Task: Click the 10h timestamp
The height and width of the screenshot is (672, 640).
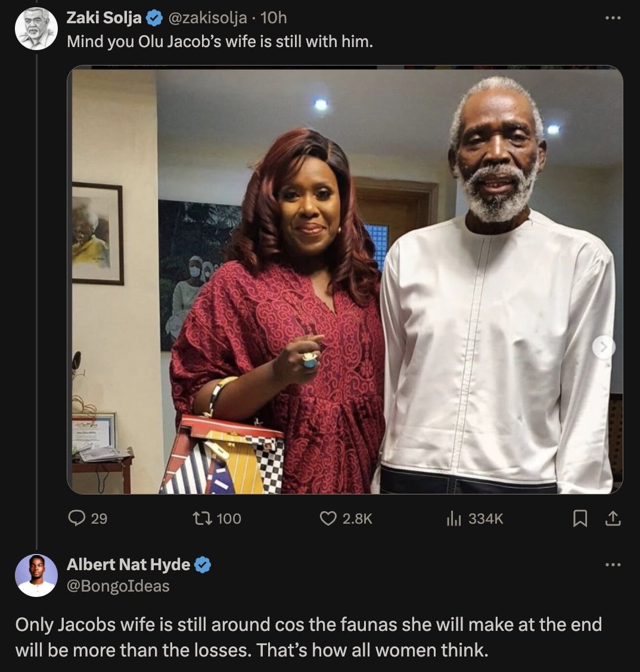Action: tap(274, 18)
